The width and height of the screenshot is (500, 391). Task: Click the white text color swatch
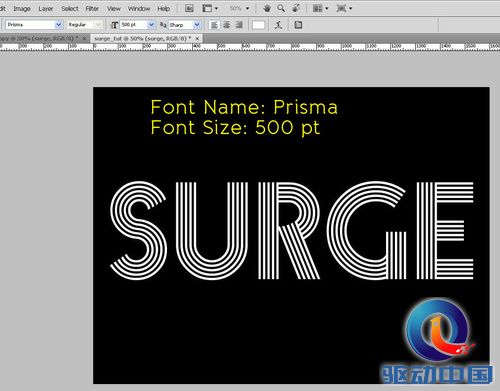(259, 25)
